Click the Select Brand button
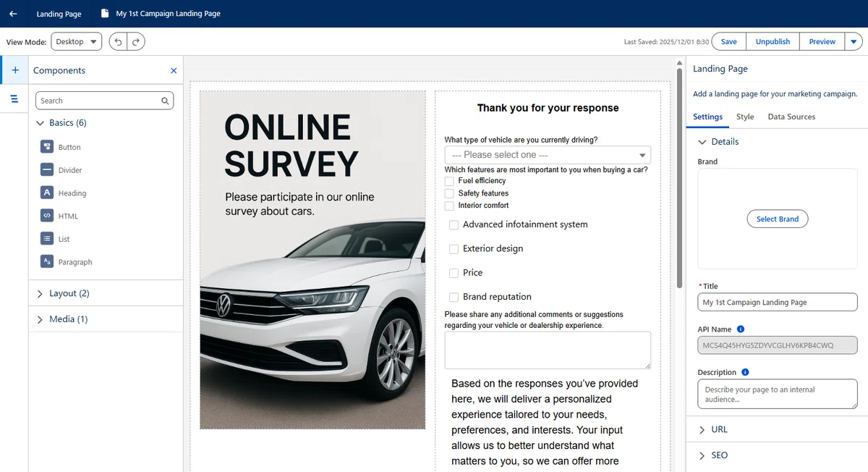The image size is (868, 472). (x=778, y=219)
